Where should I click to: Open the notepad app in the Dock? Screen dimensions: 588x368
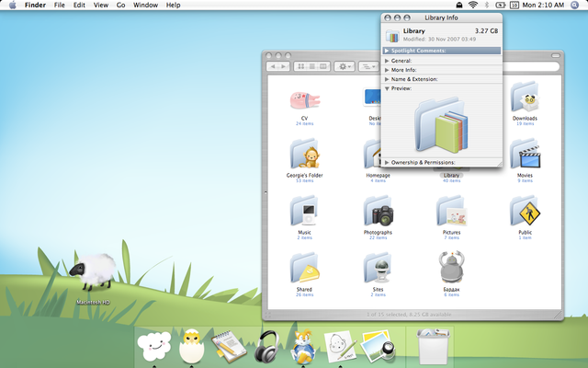(227, 347)
